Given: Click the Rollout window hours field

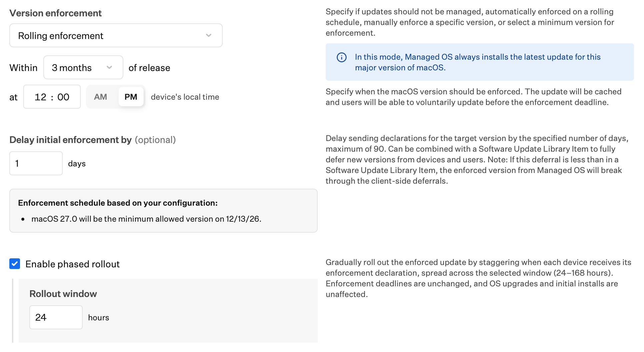Looking at the screenshot, I should click(x=56, y=317).
